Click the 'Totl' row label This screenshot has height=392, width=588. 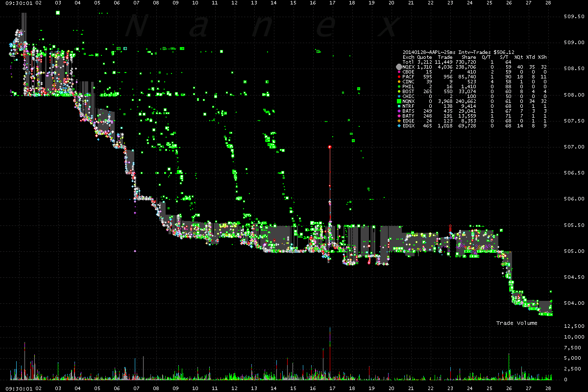tap(409, 62)
